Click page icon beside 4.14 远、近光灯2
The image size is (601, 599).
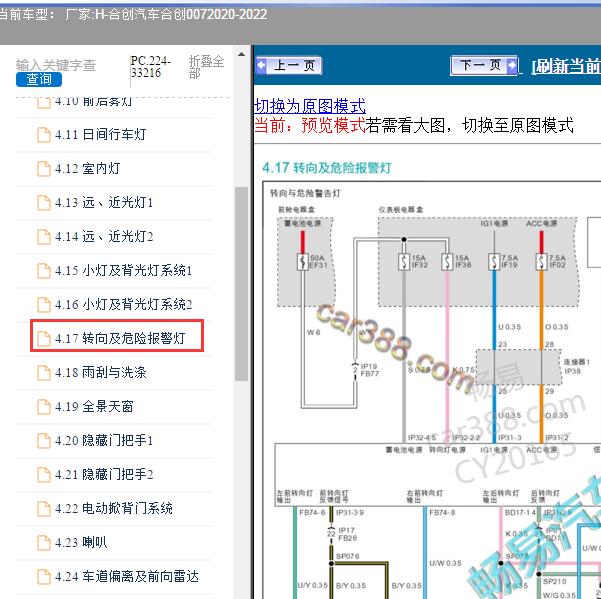(44, 237)
